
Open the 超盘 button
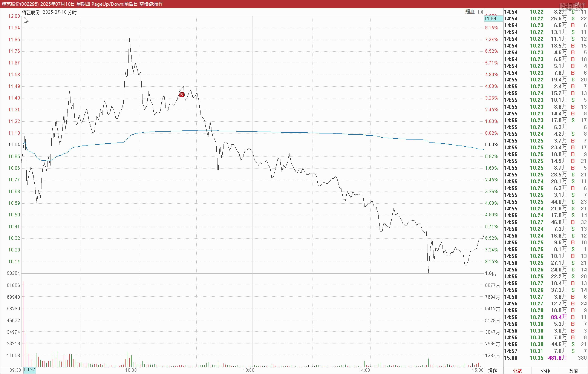pyautogui.click(x=470, y=12)
